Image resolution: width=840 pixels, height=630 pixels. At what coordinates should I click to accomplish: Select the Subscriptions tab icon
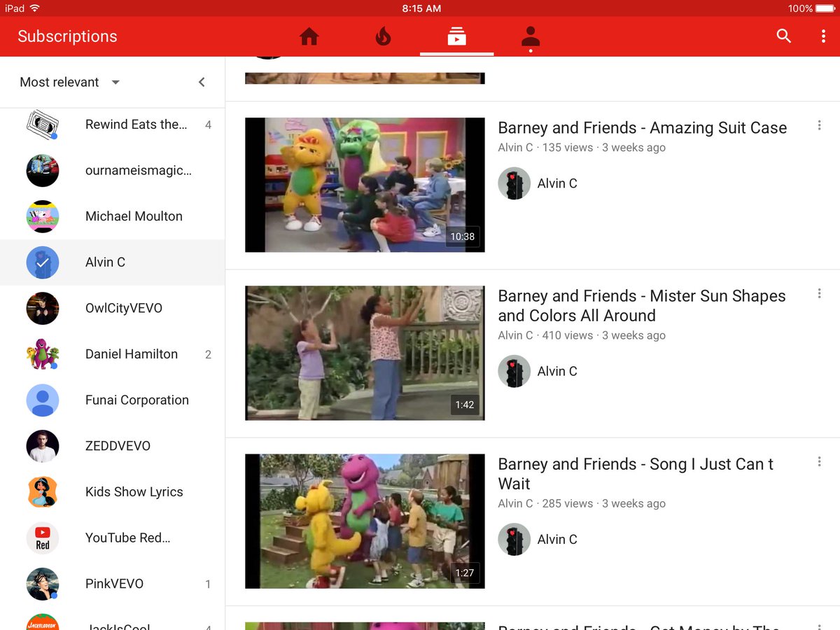[x=456, y=36]
